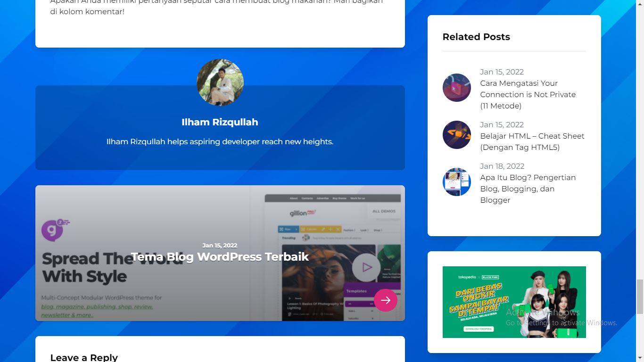Open 'Belajar HTML – Cheat Sheet' related post
Viewport: 644px width, 362px height.
coord(532,141)
